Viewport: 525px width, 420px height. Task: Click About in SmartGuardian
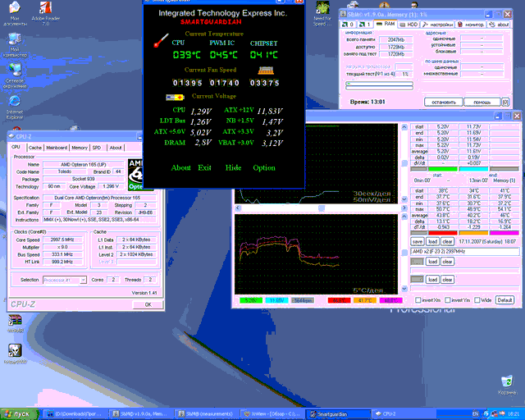(180, 168)
